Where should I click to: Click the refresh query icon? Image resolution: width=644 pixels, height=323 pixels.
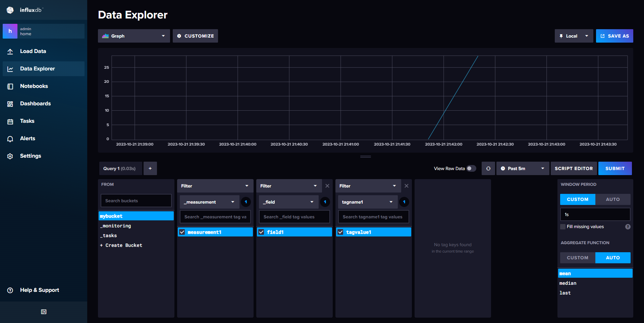[488, 168]
